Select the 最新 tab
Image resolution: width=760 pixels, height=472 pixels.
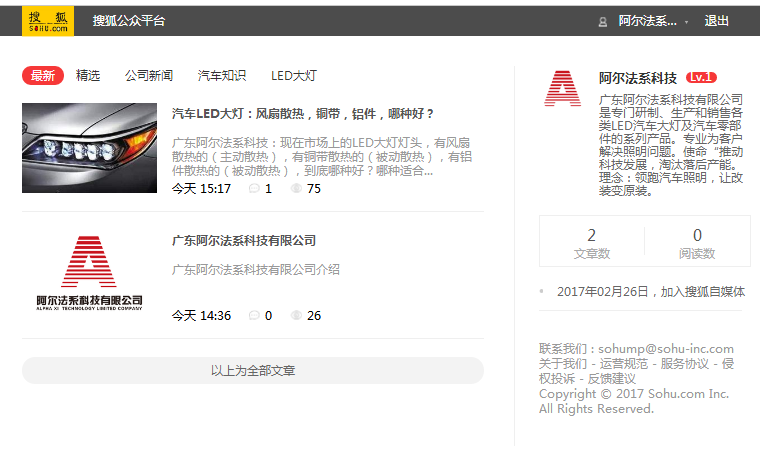click(x=43, y=76)
